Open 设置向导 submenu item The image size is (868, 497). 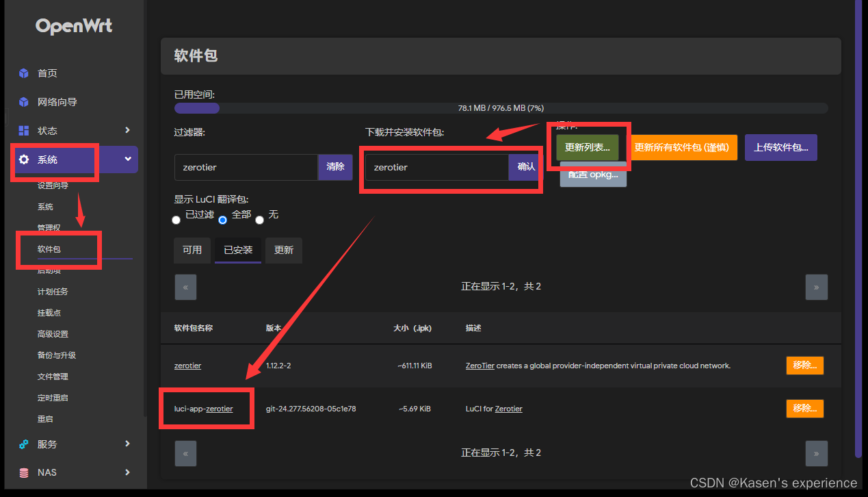pos(53,186)
